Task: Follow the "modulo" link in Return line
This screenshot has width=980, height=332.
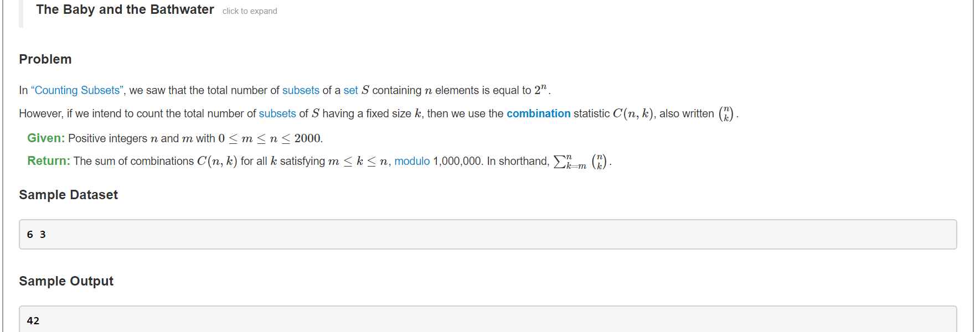Action: 412,161
